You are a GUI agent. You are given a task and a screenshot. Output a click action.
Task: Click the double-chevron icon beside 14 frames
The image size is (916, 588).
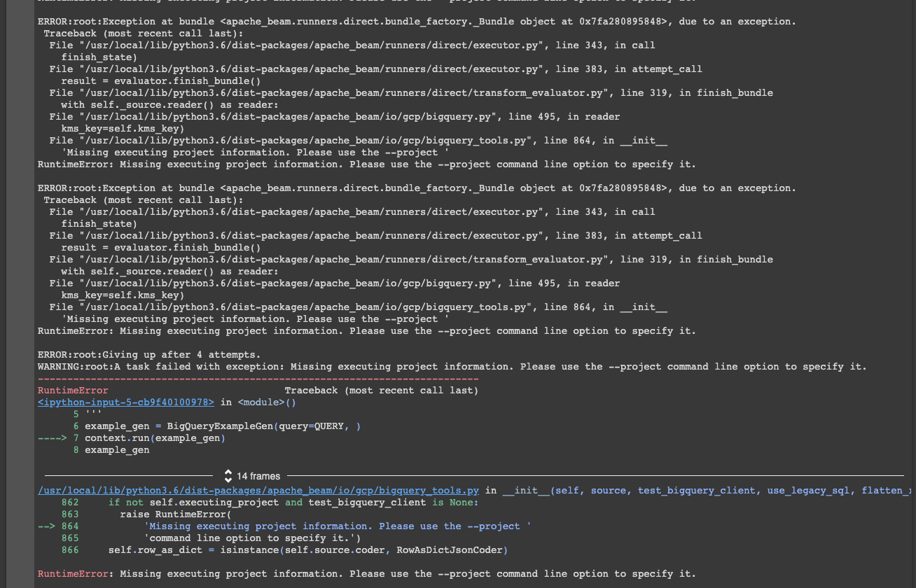pos(229,475)
